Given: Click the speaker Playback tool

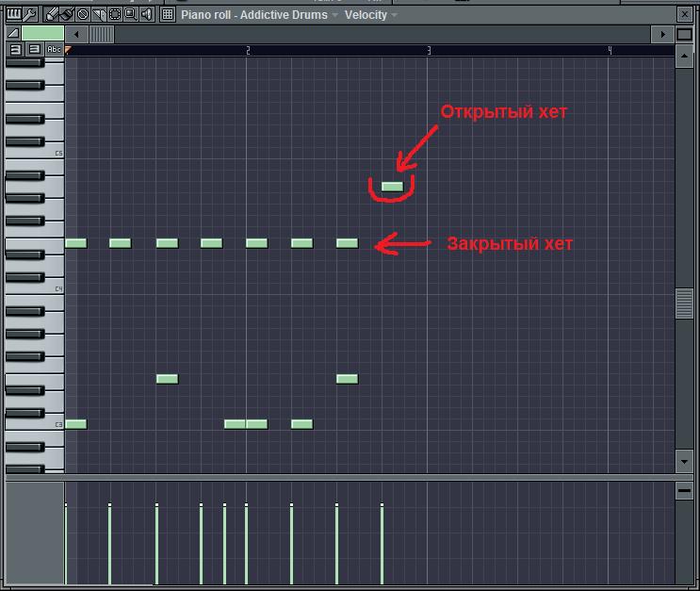Looking at the screenshot, I should (x=147, y=14).
